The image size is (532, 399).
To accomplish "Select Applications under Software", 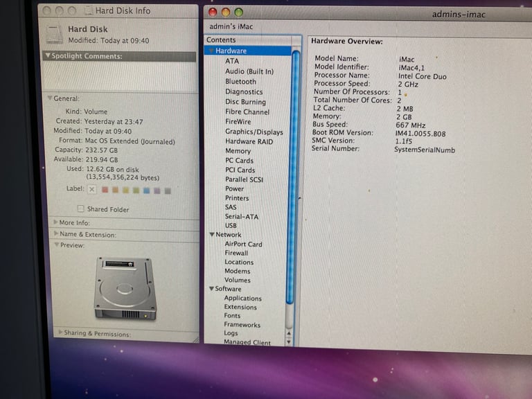I will 242,298.
